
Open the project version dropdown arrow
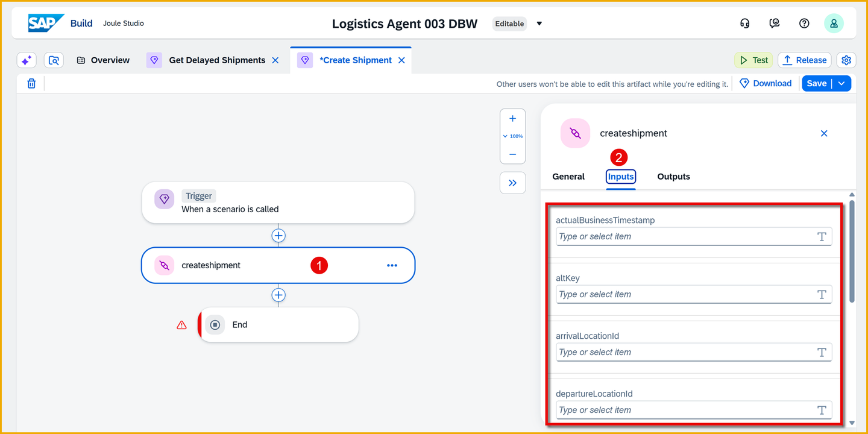click(x=539, y=24)
